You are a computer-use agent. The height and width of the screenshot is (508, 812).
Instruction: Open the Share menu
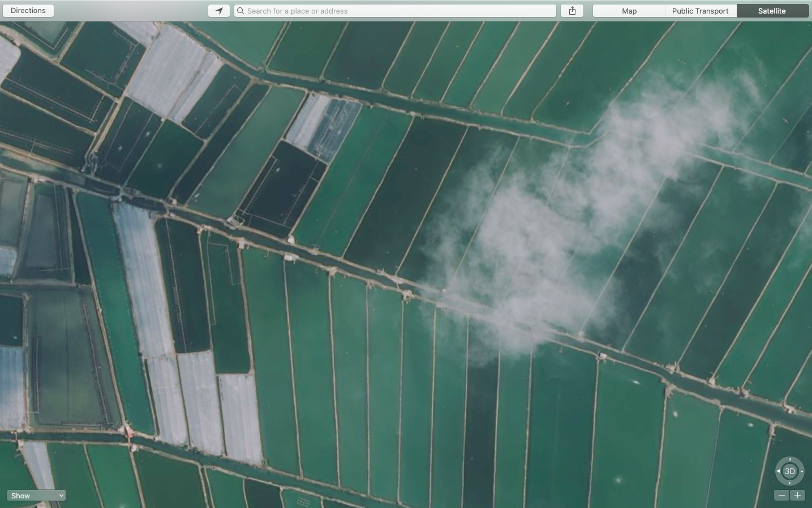572,11
